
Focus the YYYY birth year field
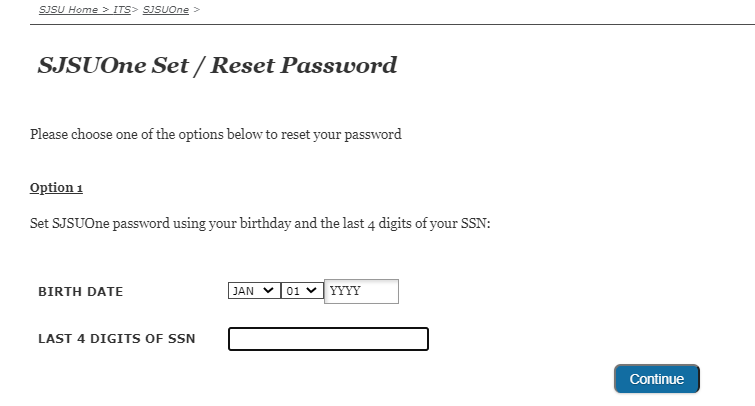362,291
